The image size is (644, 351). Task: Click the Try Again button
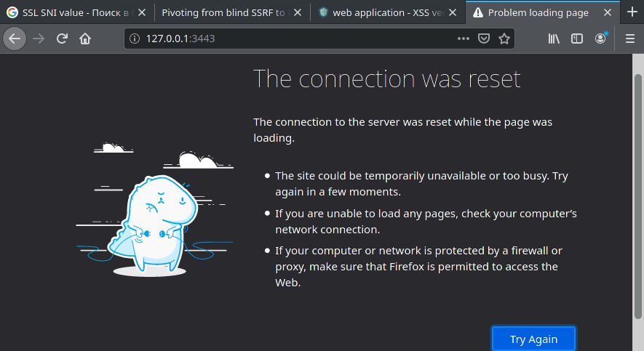click(x=533, y=339)
